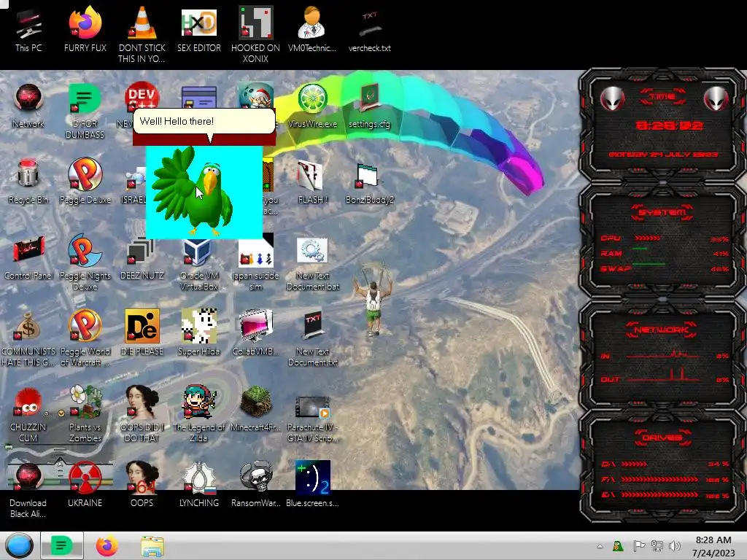Open Blue.screen.s... smiley icon

coord(312,484)
